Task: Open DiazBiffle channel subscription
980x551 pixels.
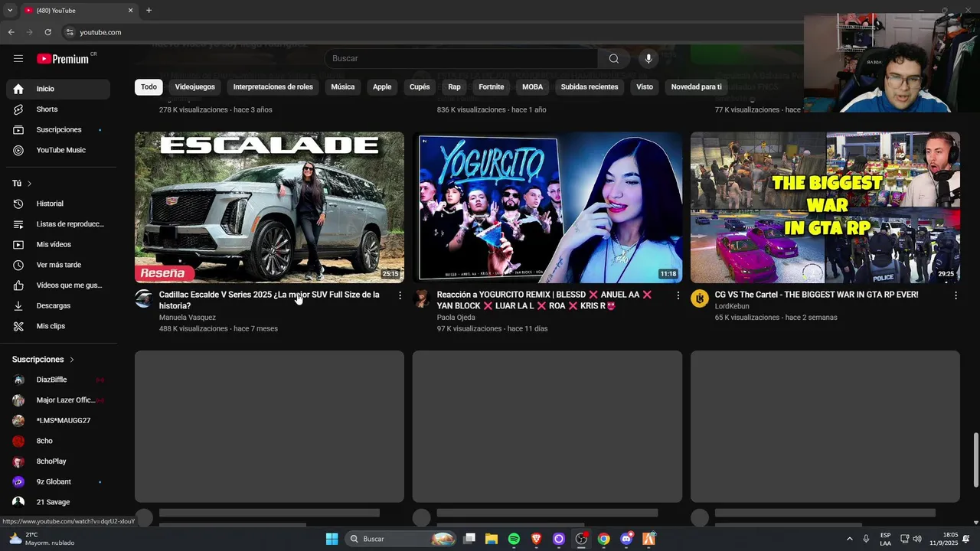Action: [58, 380]
